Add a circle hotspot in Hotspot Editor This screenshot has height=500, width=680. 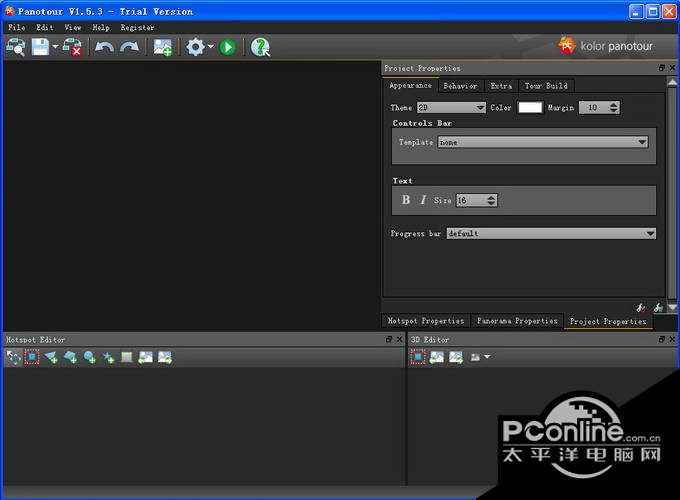tap(89, 357)
